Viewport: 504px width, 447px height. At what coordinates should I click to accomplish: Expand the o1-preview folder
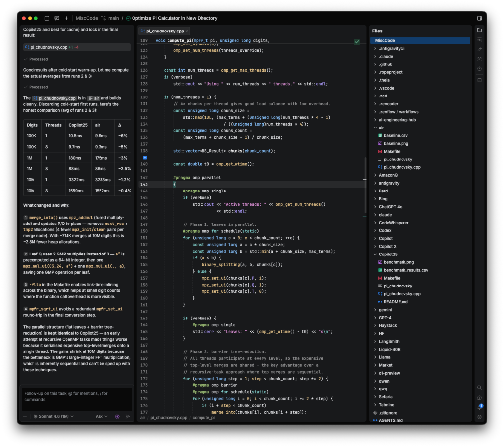click(x=375, y=373)
